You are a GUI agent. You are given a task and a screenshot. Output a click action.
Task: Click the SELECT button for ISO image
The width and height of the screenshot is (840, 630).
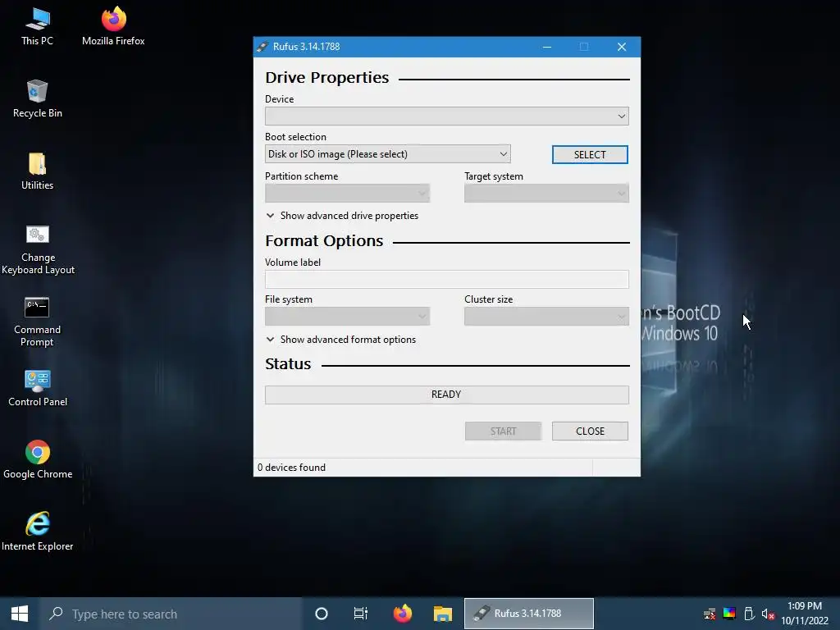tap(590, 155)
